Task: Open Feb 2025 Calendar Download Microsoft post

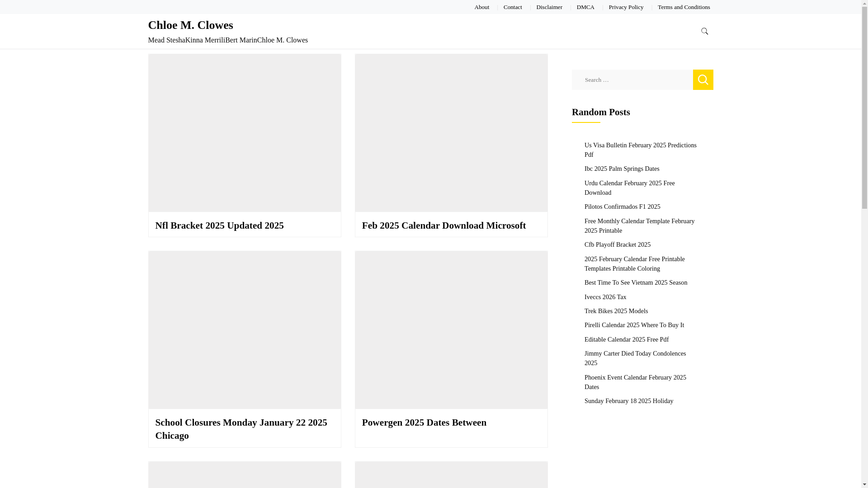Action: (x=443, y=225)
